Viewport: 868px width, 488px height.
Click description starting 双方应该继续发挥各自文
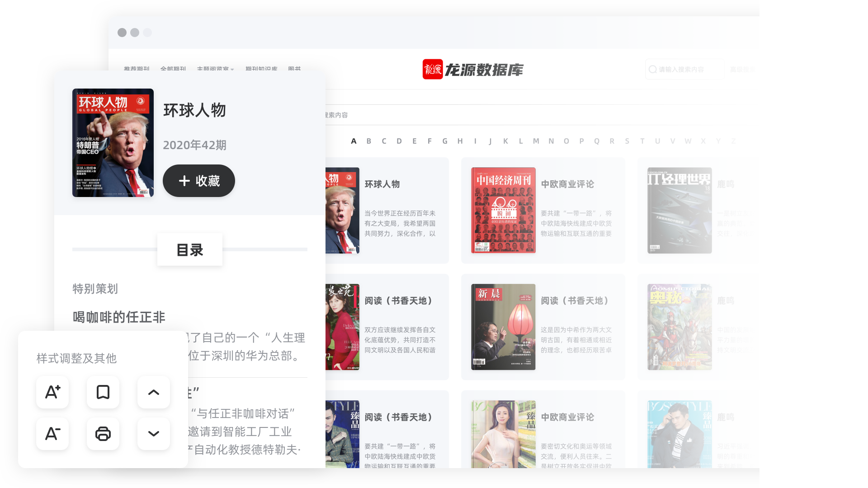coord(400,340)
